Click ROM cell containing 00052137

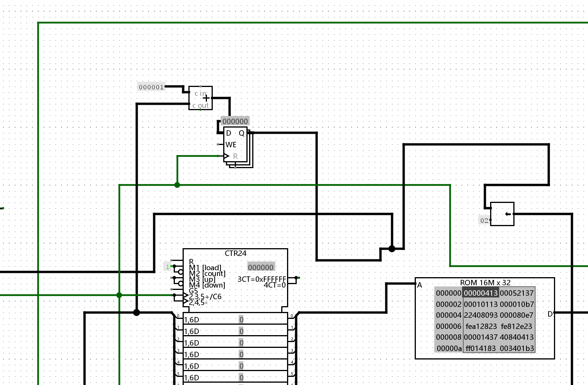click(517, 293)
